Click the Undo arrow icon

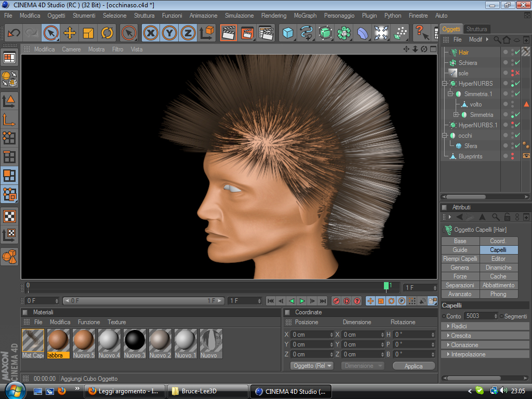[14, 33]
